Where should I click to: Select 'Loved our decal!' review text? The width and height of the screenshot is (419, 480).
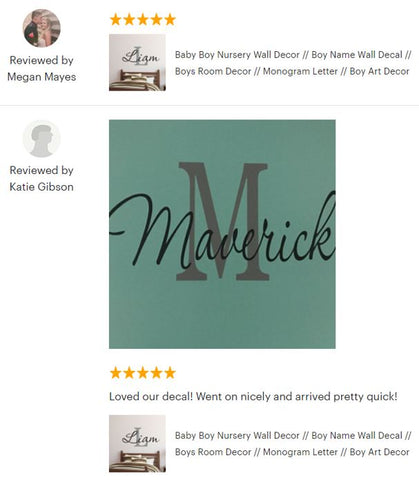coord(151,397)
